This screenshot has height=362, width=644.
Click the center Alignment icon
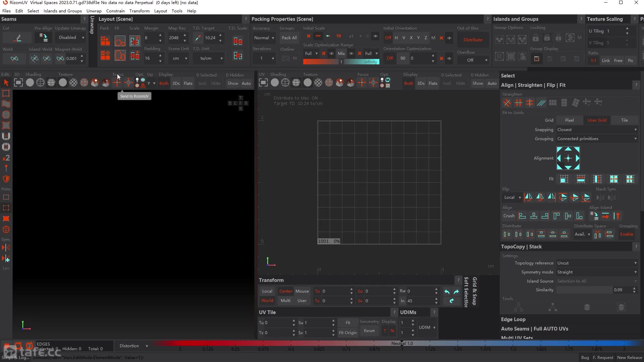(x=568, y=158)
